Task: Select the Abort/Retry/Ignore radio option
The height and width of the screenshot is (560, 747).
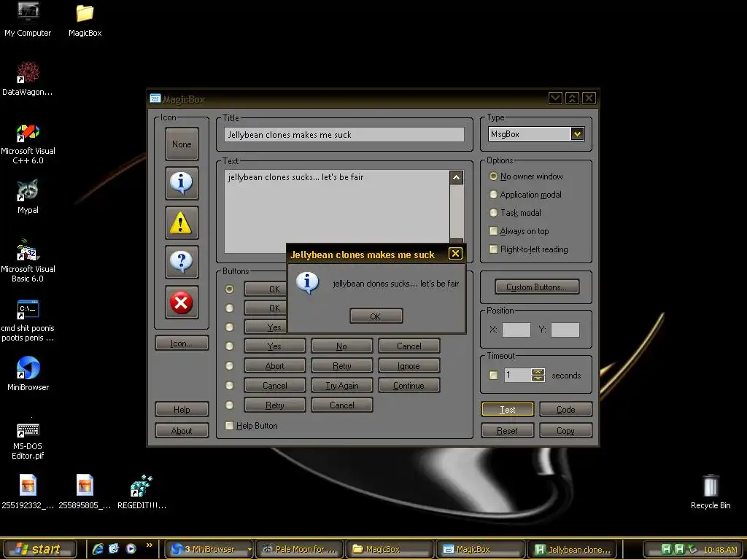Action: pyautogui.click(x=230, y=366)
